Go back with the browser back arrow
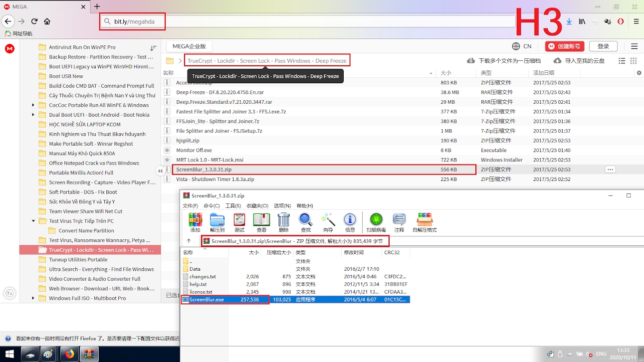Viewport: 644px width, 362px height. point(8,21)
